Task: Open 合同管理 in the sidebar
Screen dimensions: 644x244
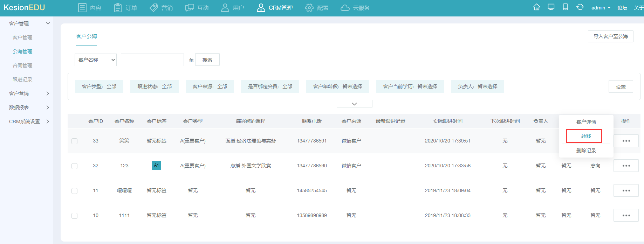Action: click(x=22, y=65)
